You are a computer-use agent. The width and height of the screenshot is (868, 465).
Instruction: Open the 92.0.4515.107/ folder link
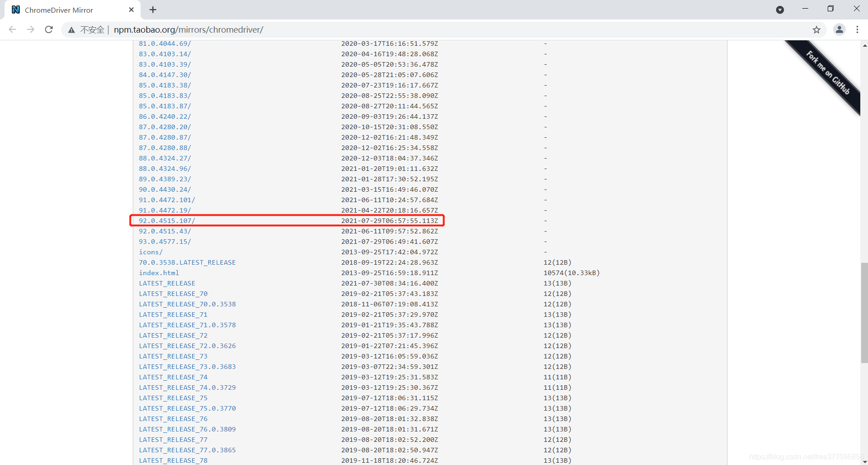click(167, 221)
